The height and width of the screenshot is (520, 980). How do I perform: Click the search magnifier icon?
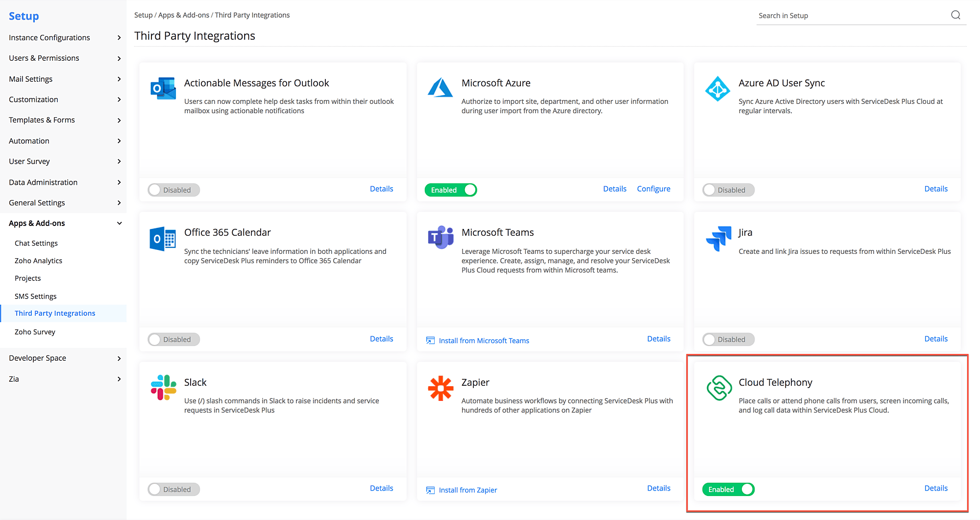[955, 15]
